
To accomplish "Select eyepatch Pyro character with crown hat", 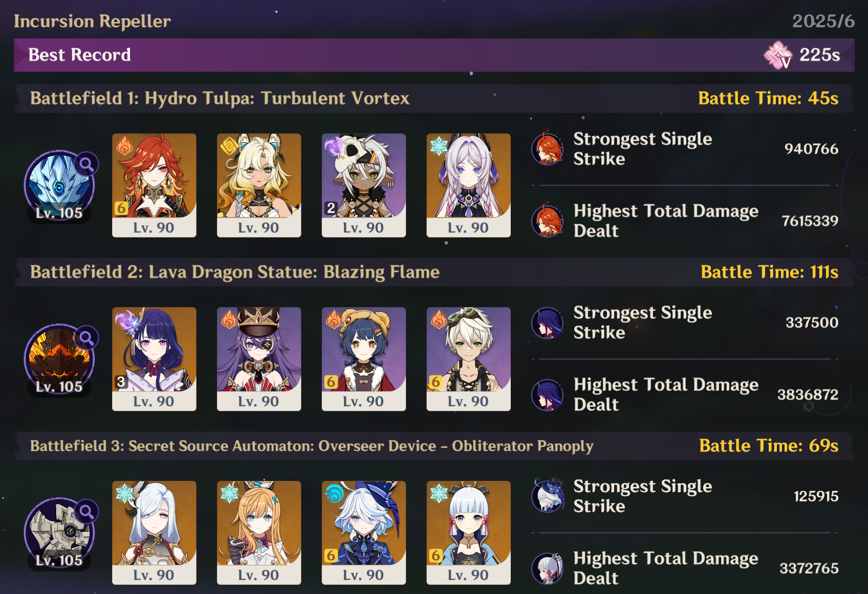I will [259, 359].
